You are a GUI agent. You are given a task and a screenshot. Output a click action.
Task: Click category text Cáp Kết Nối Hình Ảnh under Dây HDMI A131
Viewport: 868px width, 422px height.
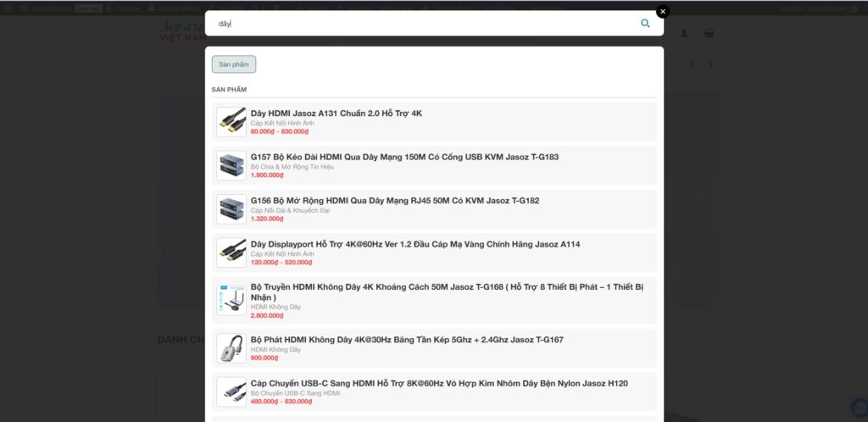[x=282, y=124]
